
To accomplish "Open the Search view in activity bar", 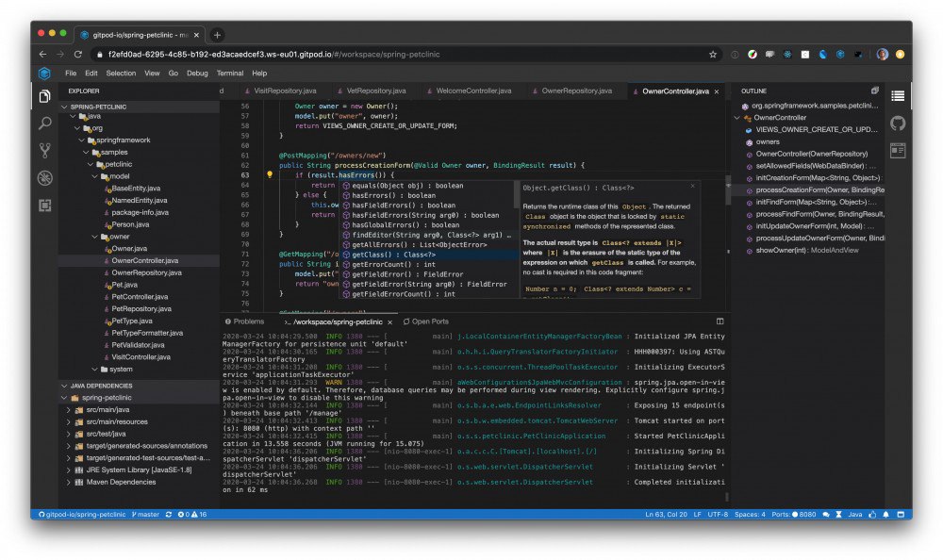I will click(x=44, y=124).
